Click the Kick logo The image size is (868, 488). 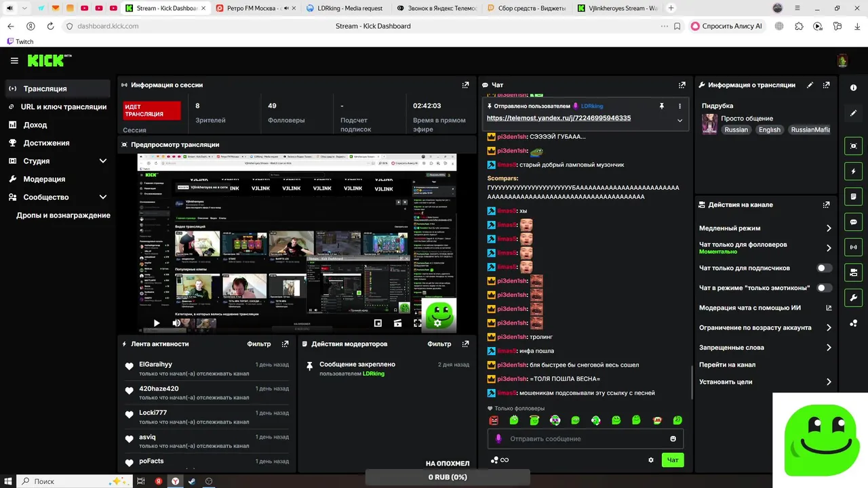[x=50, y=61]
